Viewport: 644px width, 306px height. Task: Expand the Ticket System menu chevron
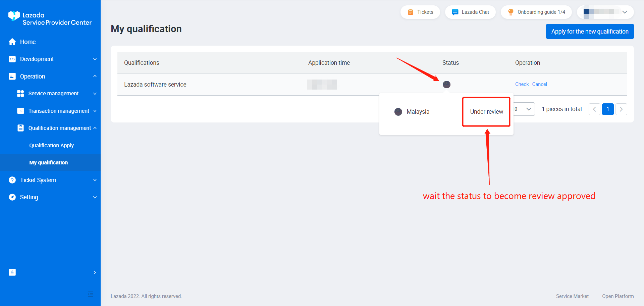(x=95, y=180)
